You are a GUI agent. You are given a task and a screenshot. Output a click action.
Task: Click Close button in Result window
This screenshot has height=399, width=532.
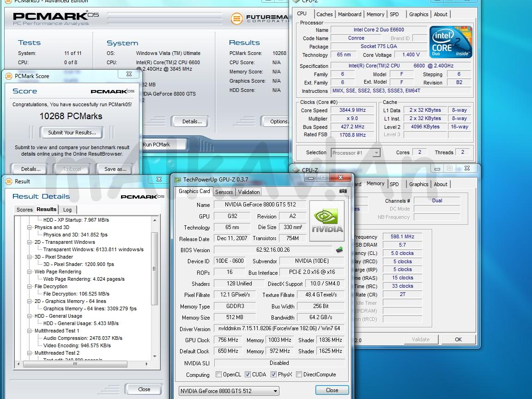tap(144, 389)
